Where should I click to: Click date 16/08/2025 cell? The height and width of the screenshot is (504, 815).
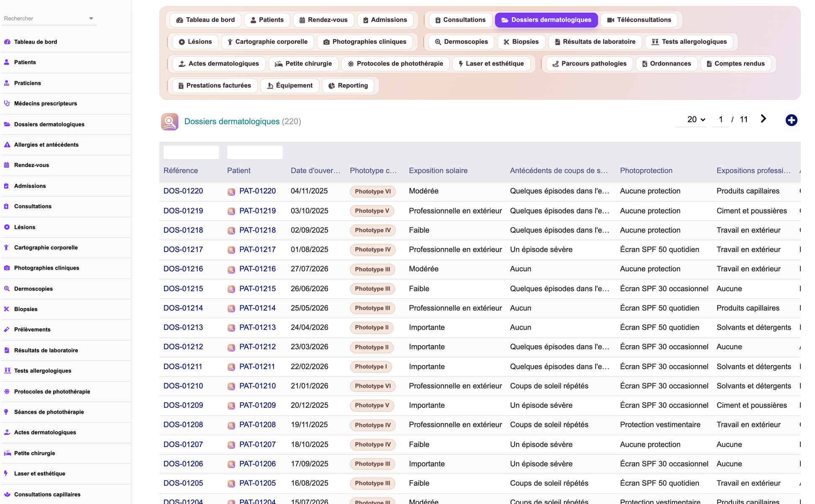[x=309, y=483]
